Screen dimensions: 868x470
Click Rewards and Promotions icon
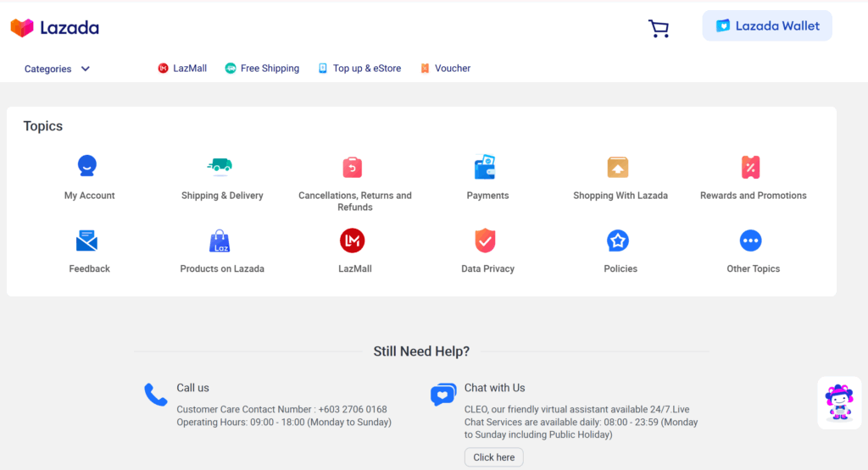coord(751,167)
